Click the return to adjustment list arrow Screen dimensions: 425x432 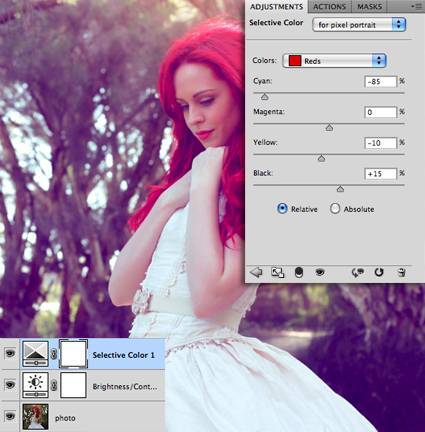pyautogui.click(x=256, y=272)
